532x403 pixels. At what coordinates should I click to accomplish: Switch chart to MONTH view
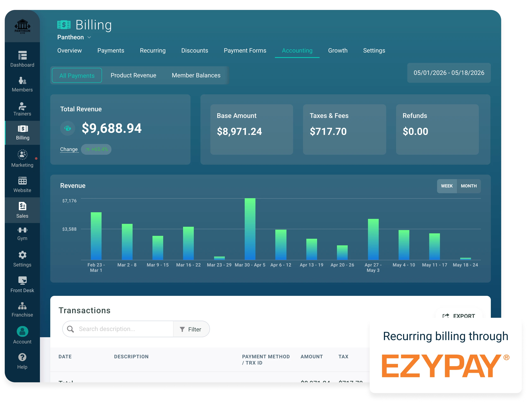point(469,186)
